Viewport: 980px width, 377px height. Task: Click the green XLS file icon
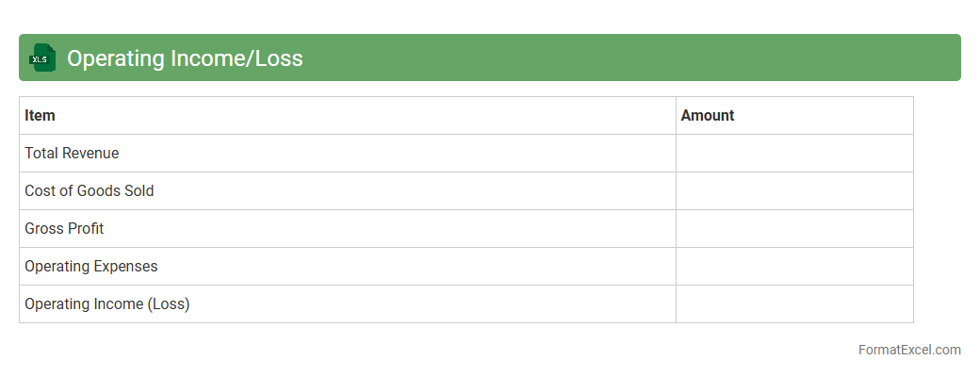[42, 57]
